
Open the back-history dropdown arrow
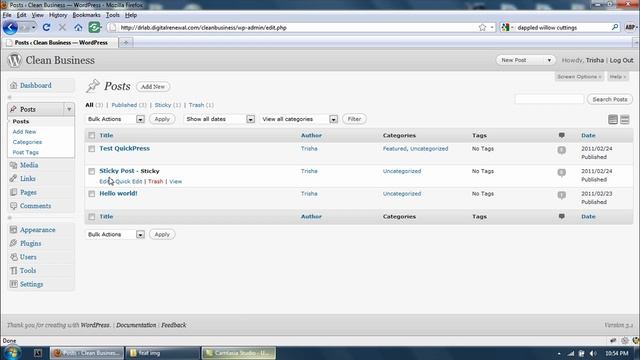pyautogui.click(x=33, y=27)
